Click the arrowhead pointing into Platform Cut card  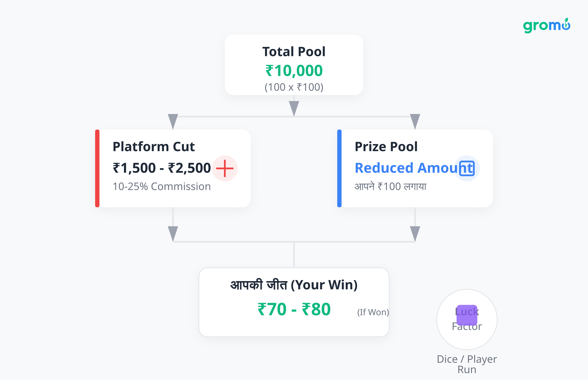(173, 121)
